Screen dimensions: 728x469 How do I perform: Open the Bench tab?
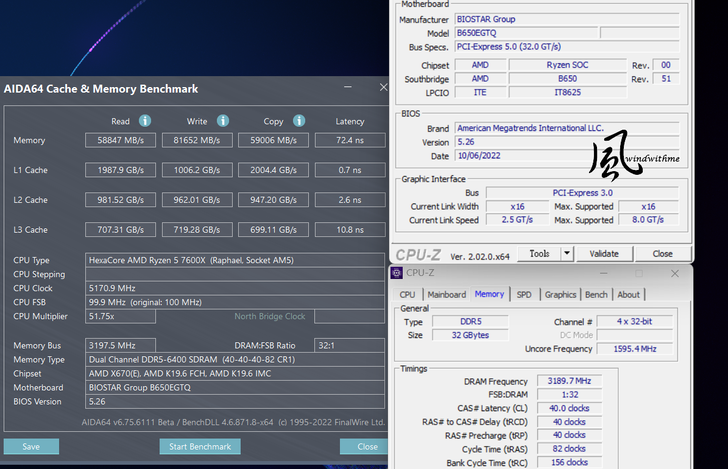point(596,295)
